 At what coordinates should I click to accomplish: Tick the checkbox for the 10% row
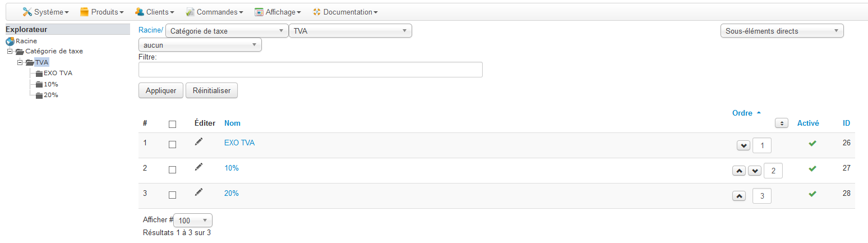[x=172, y=169]
